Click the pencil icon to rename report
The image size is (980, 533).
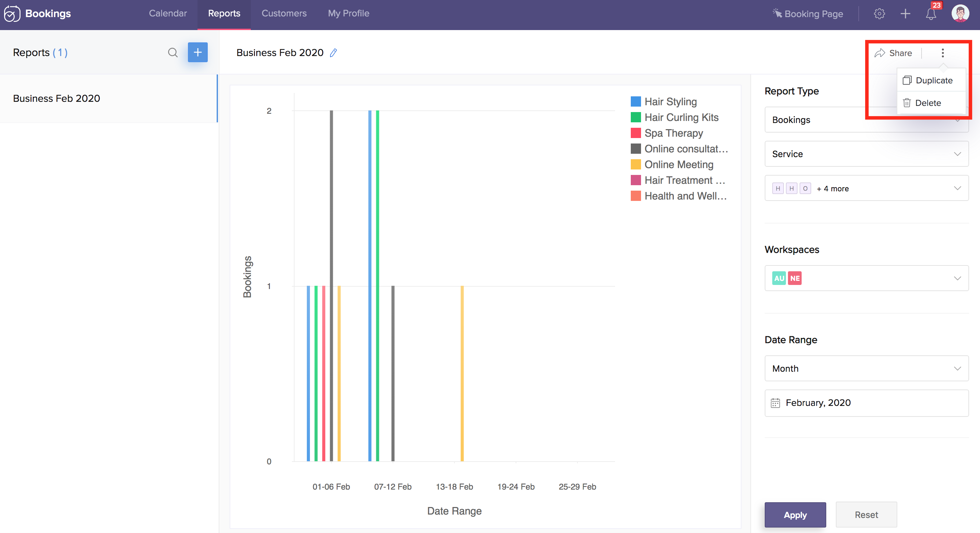point(333,53)
